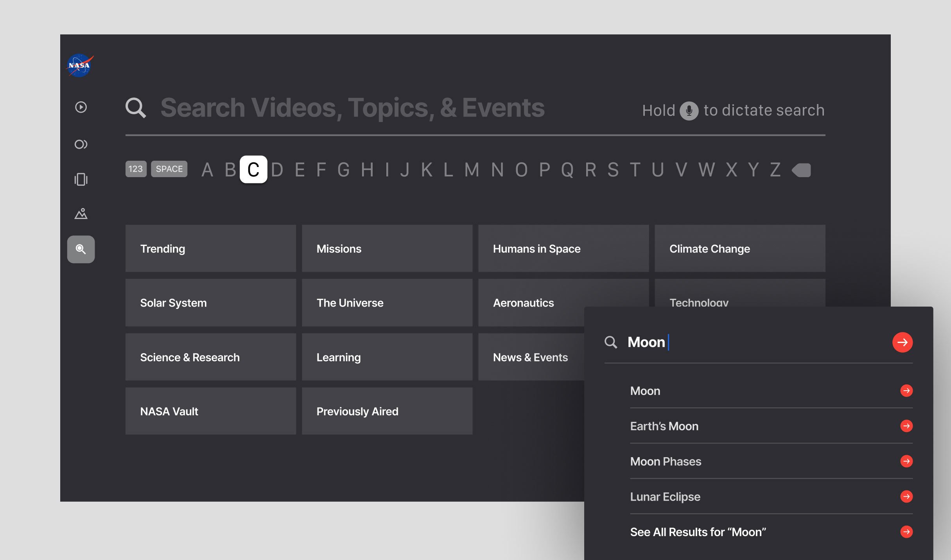Click the Search Videos, Topics, & Events field
The width and height of the screenshot is (951, 560).
(352, 108)
